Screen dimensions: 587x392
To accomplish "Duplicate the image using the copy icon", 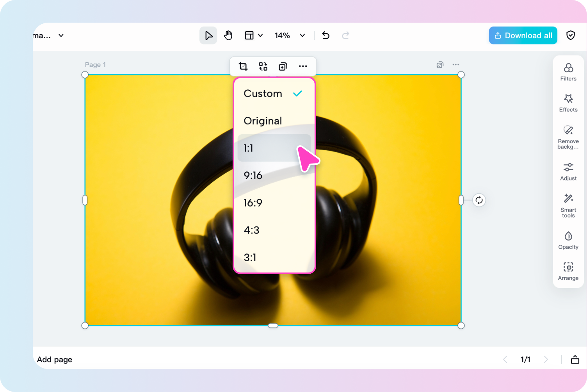I will point(283,66).
